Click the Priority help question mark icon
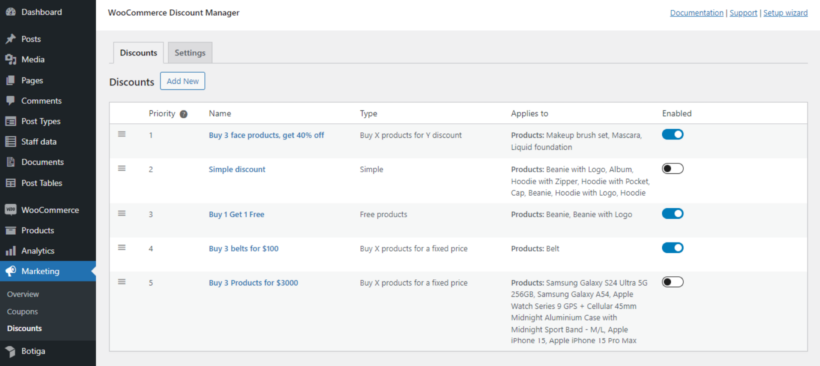Image resolution: width=820 pixels, height=366 pixels. point(184,114)
